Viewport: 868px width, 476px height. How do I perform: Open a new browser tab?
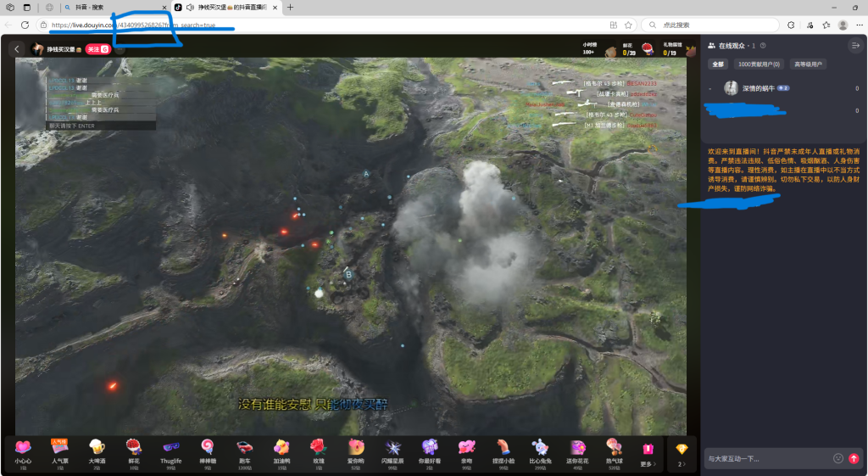point(290,7)
